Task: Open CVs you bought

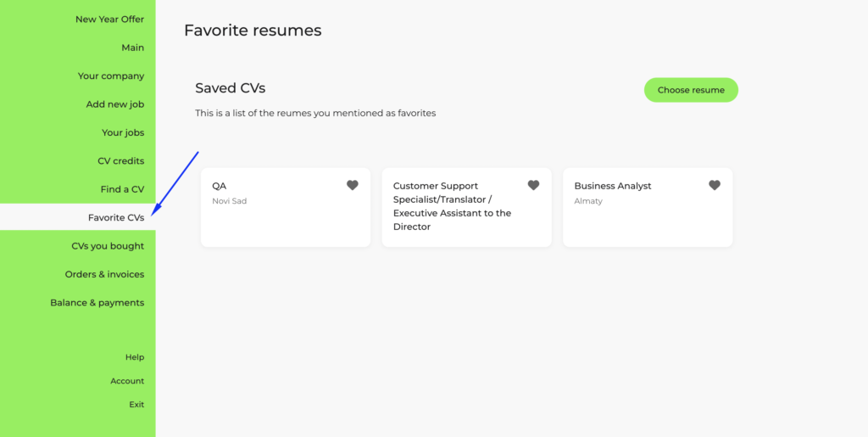Action: (x=108, y=246)
